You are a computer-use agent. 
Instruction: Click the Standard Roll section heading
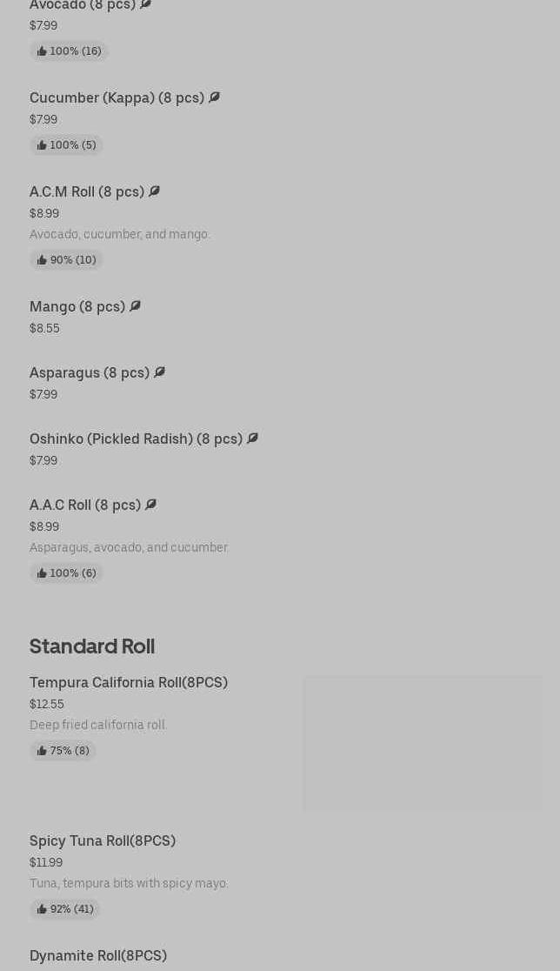[x=92, y=646]
